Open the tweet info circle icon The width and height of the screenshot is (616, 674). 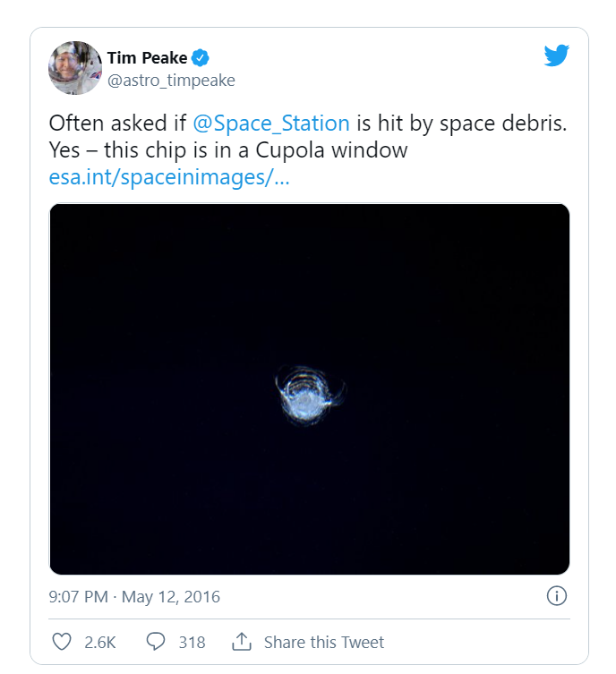[x=555, y=596]
